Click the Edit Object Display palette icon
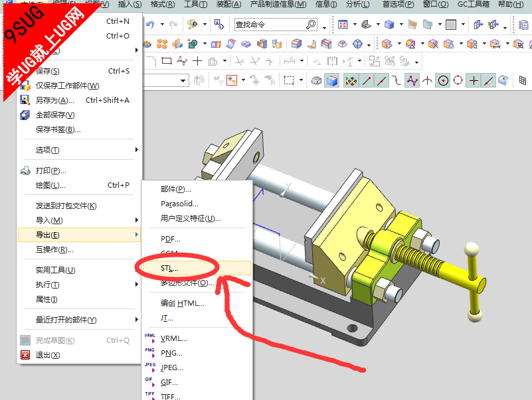Viewport: 532px width, 400px height. tap(192, 25)
